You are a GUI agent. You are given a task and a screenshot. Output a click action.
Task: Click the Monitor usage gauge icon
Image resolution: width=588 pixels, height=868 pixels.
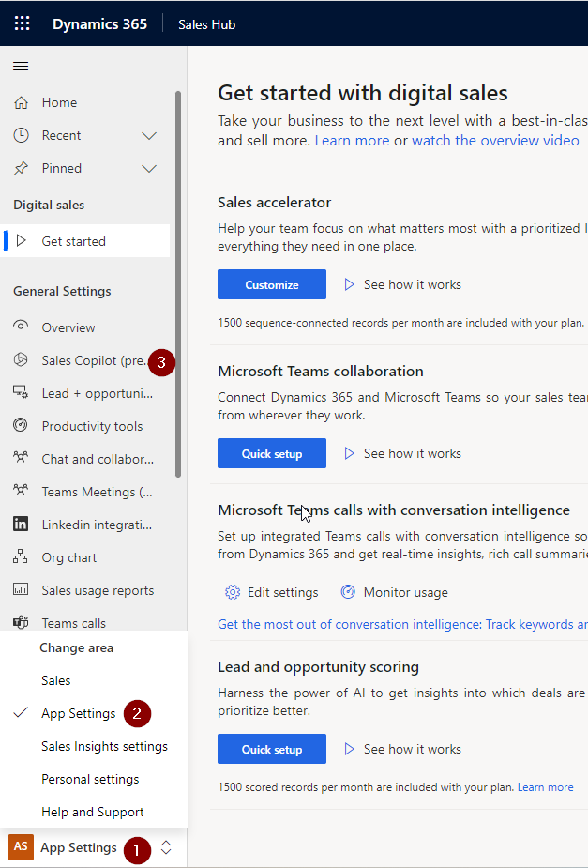pyautogui.click(x=348, y=592)
